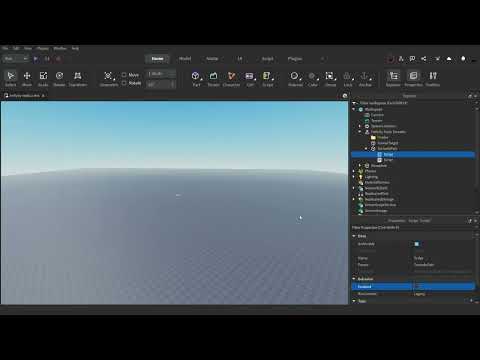Image resolution: width=480 pixels, height=360 pixels.
Task: Switch to the Plugins tab
Action: coord(295,59)
